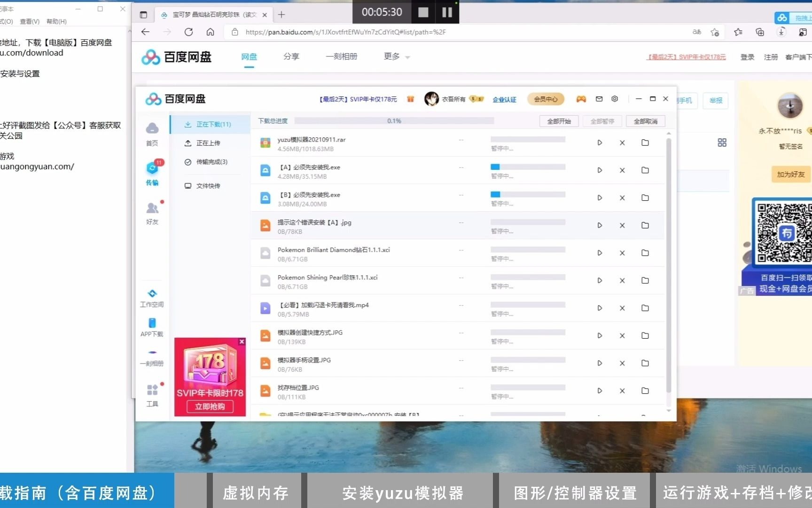
Task: Open folder for 找存档位置.JPG
Action: click(x=645, y=391)
